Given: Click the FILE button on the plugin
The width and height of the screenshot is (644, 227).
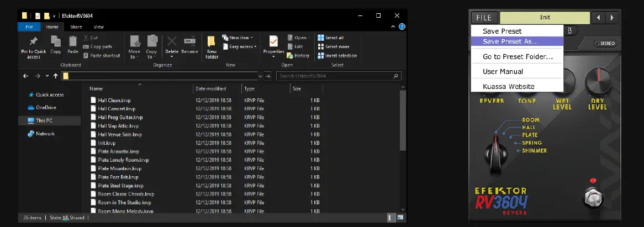Looking at the screenshot, I should 484,18.
